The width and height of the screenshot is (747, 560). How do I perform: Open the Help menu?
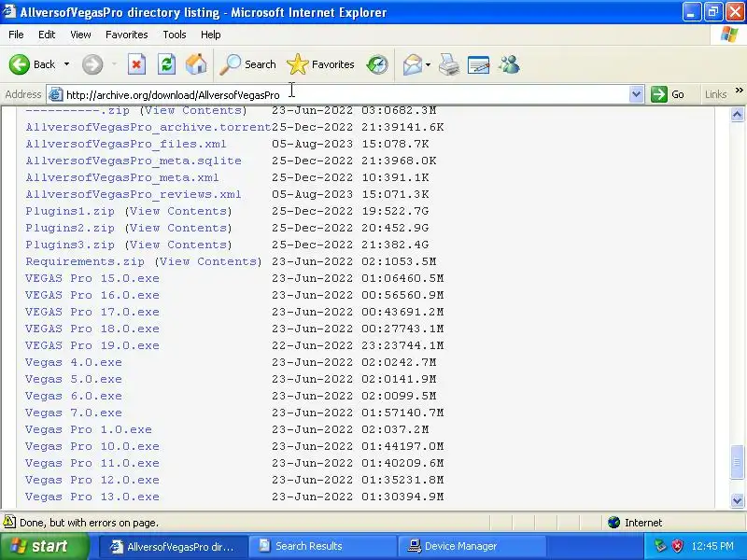pyautogui.click(x=211, y=35)
